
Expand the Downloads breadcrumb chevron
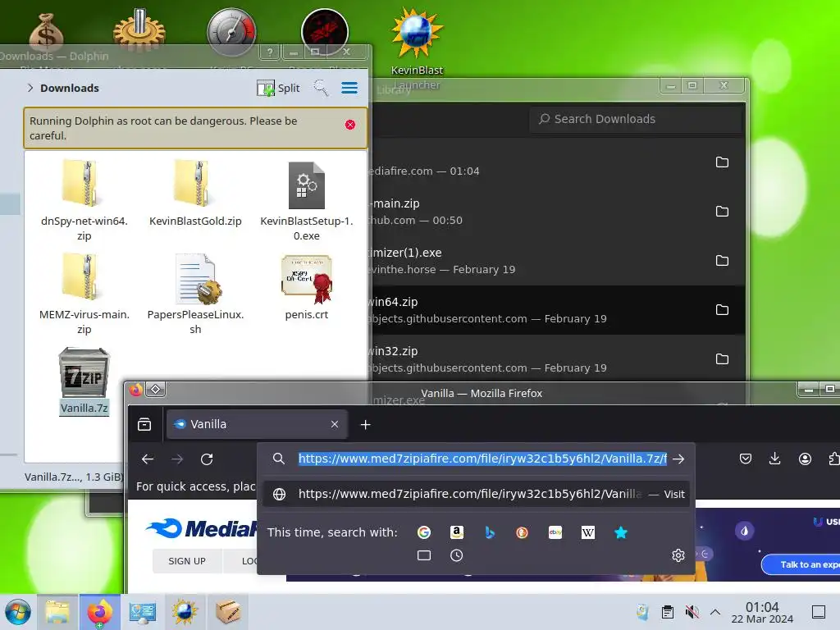coord(30,88)
